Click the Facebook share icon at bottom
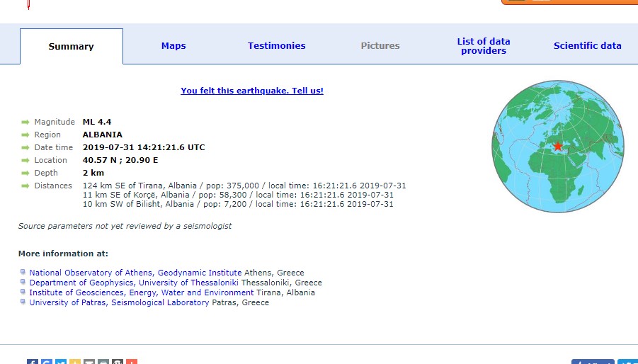The width and height of the screenshot is (638, 364). pos(32,362)
